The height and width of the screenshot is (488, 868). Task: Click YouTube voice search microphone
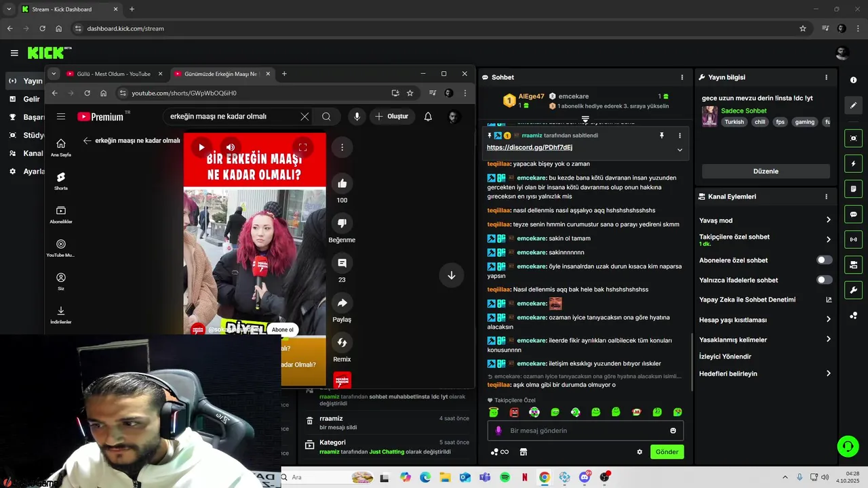pyautogui.click(x=357, y=117)
